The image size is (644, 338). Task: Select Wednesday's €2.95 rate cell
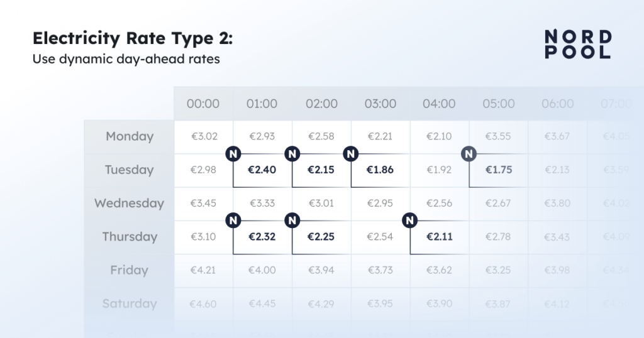coord(380,204)
